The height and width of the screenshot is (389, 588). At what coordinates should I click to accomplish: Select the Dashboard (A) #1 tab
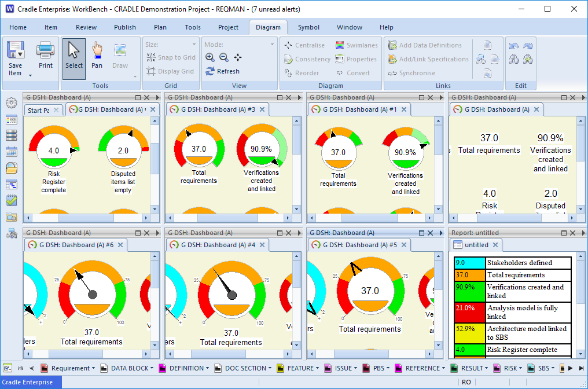click(359, 109)
